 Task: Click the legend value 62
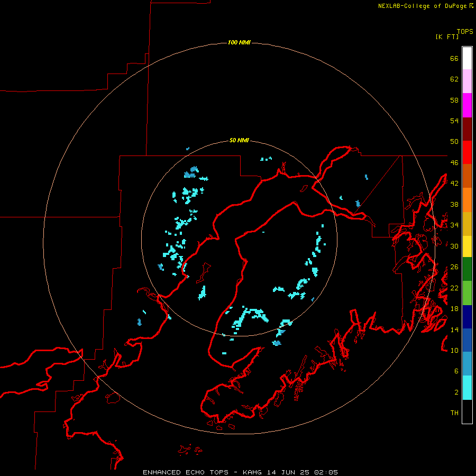454,79
